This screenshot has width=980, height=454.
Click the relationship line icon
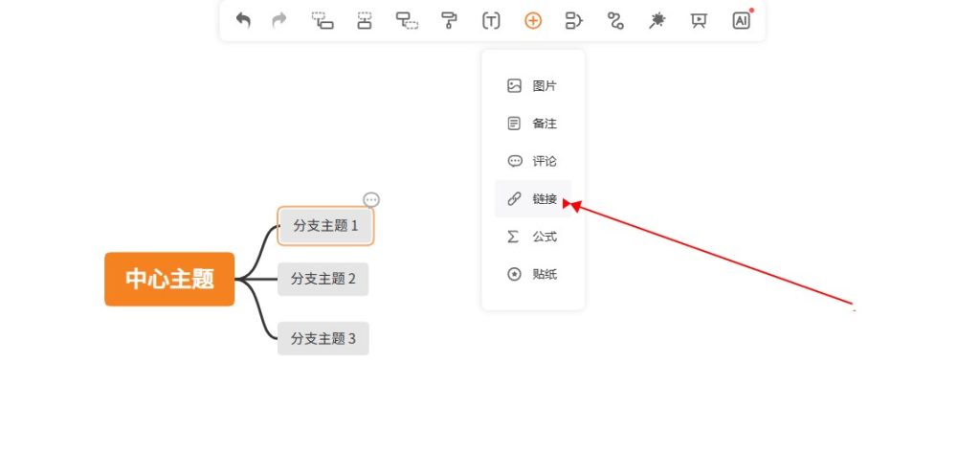tap(615, 20)
